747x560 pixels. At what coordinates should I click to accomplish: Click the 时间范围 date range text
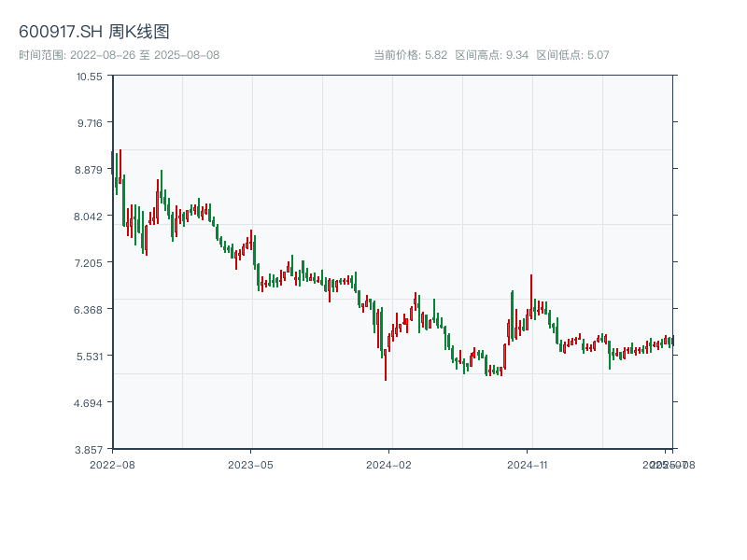tap(120, 55)
